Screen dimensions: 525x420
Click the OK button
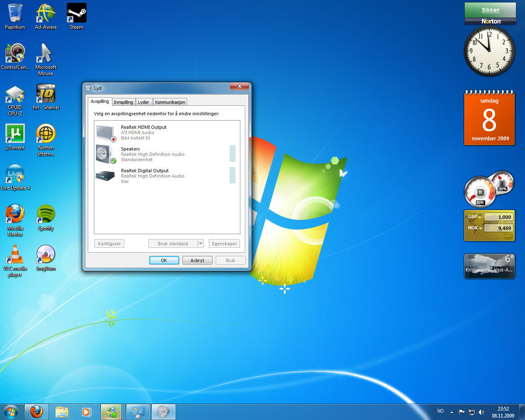click(164, 260)
